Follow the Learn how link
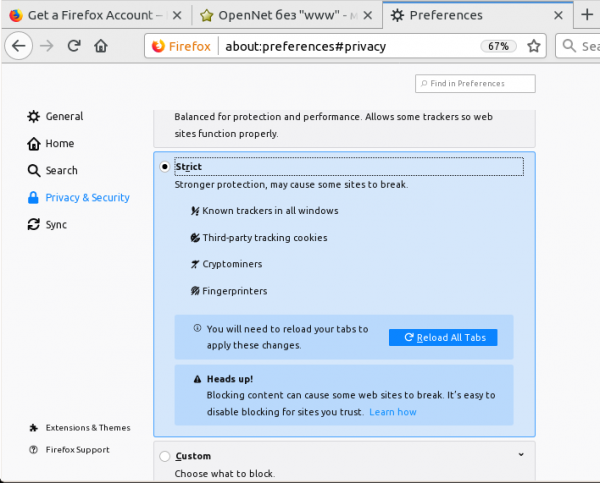 [x=392, y=412]
